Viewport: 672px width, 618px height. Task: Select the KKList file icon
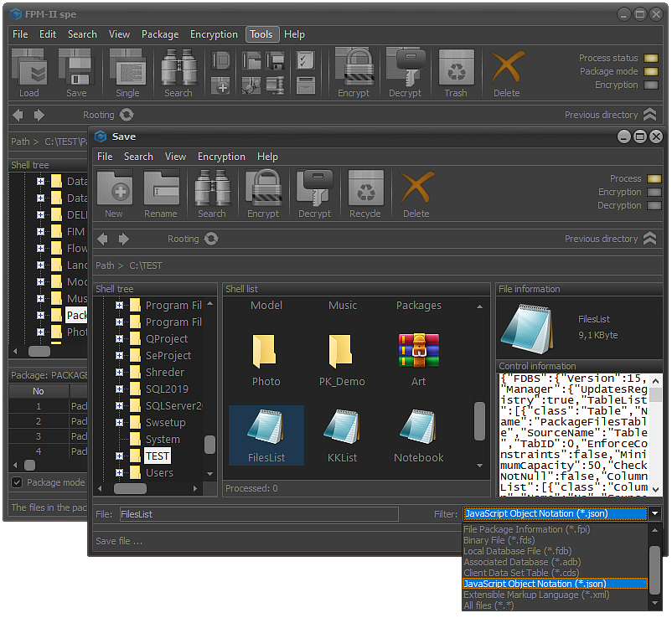[x=342, y=435]
